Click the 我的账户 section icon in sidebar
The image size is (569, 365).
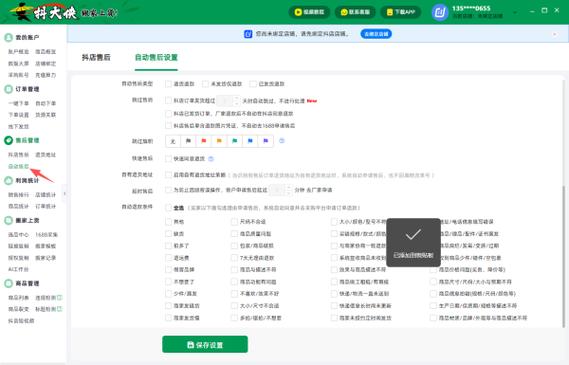coord(8,37)
